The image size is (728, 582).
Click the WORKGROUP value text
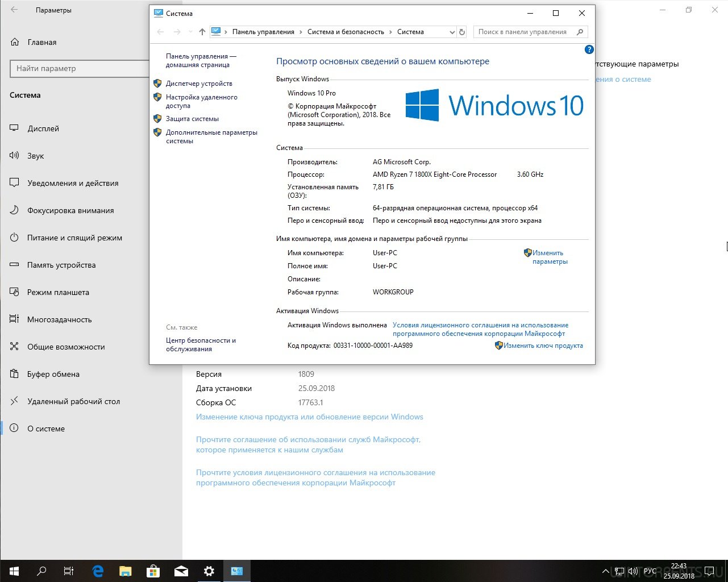point(393,292)
